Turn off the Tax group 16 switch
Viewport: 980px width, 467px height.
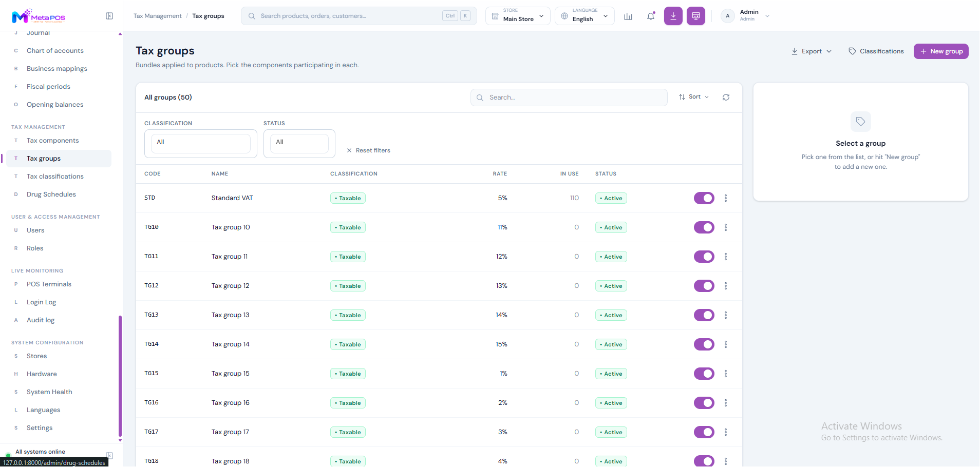(704, 403)
